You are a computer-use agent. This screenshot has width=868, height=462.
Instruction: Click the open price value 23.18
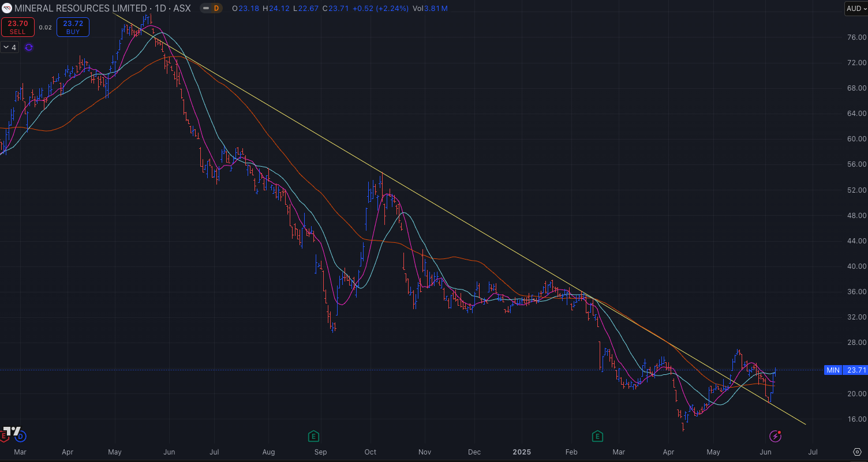pos(248,8)
